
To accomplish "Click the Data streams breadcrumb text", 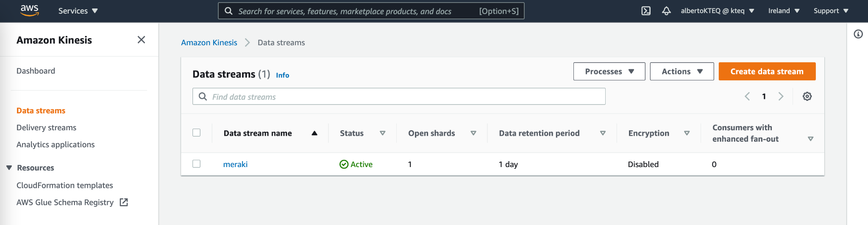I will [x=281, y=43].
